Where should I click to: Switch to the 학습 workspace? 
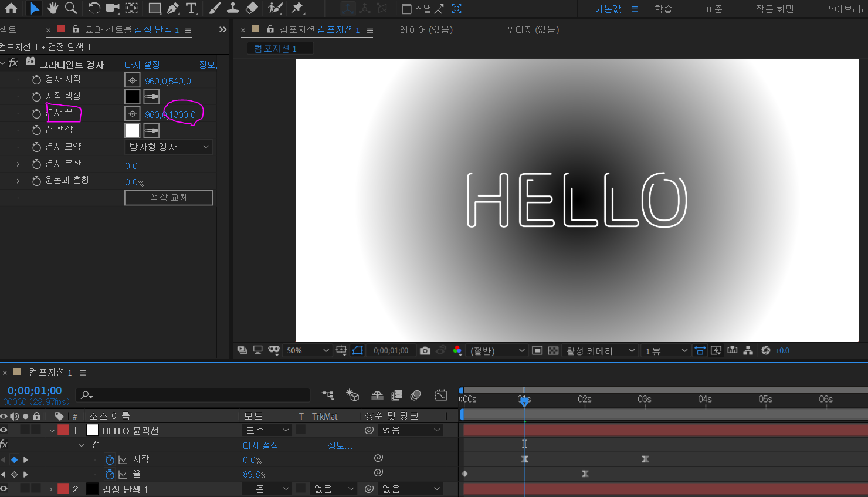663,9
